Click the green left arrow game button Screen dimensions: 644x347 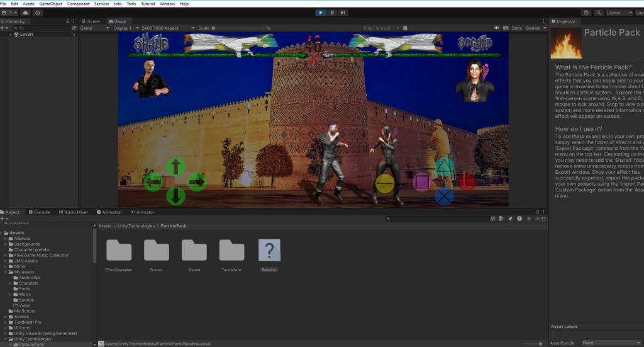pyautogui.click(x=153, y=182)
